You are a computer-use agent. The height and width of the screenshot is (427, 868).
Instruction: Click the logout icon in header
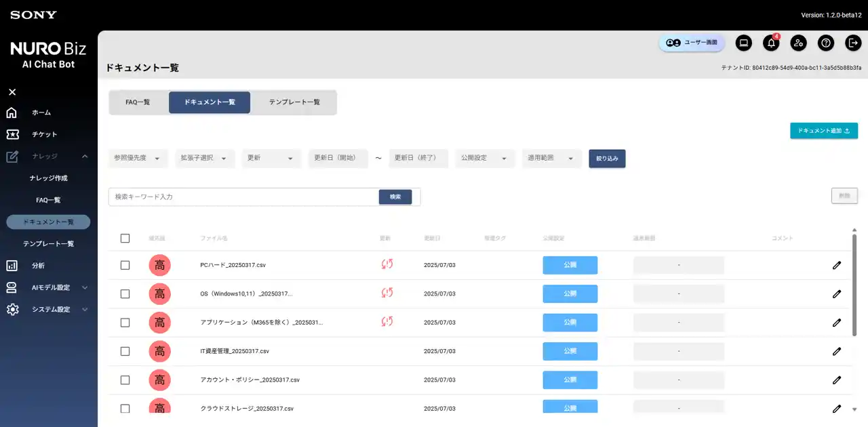(852, 43)
